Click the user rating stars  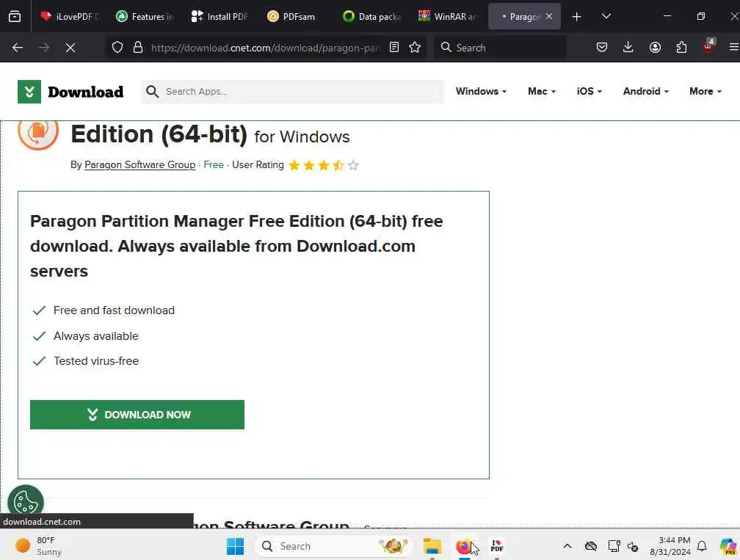[324, 165]
